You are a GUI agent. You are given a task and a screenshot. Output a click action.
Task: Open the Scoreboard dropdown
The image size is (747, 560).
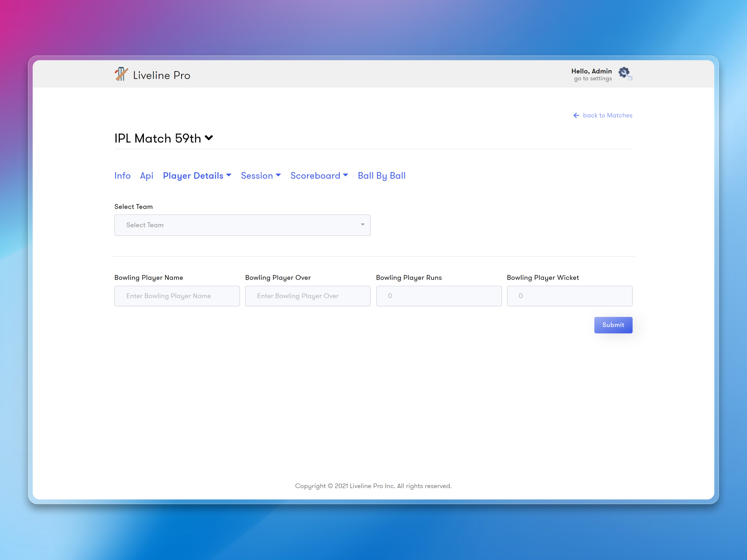[319, 175]
